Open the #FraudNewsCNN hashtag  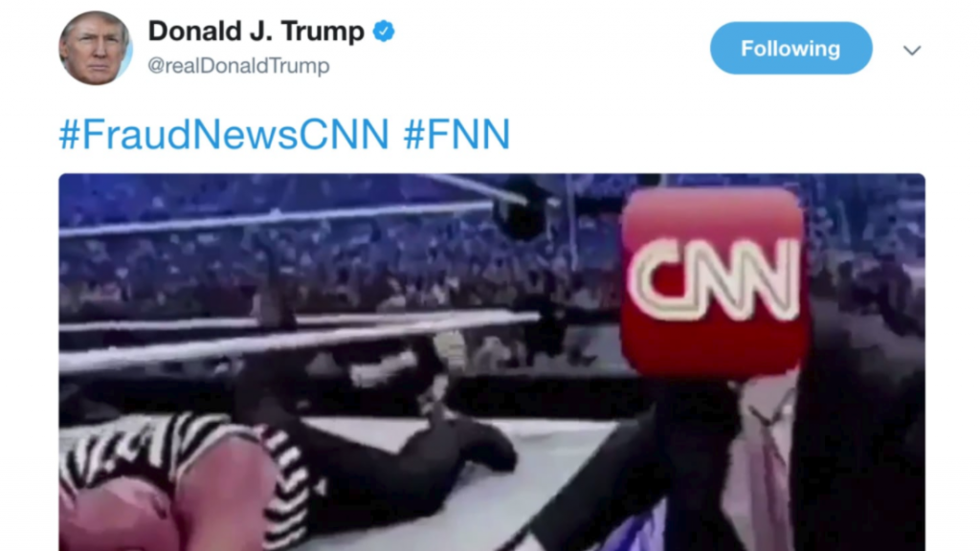[224, 134]
